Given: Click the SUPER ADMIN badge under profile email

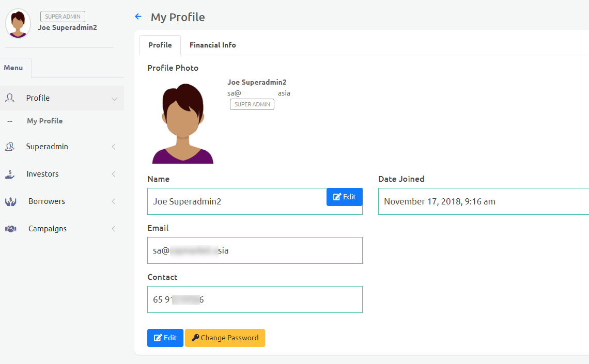Looking at the screenshot, I should point(252,104).
